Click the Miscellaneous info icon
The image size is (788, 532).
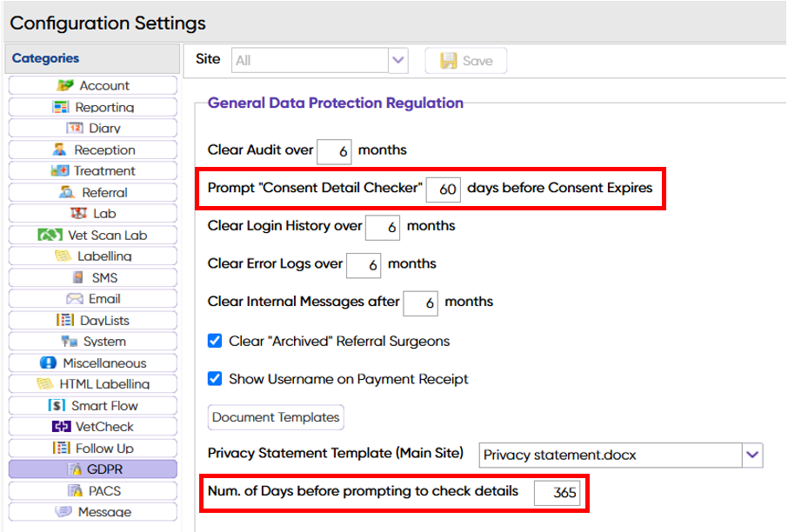pyautogui.click(x=48, y=362)
